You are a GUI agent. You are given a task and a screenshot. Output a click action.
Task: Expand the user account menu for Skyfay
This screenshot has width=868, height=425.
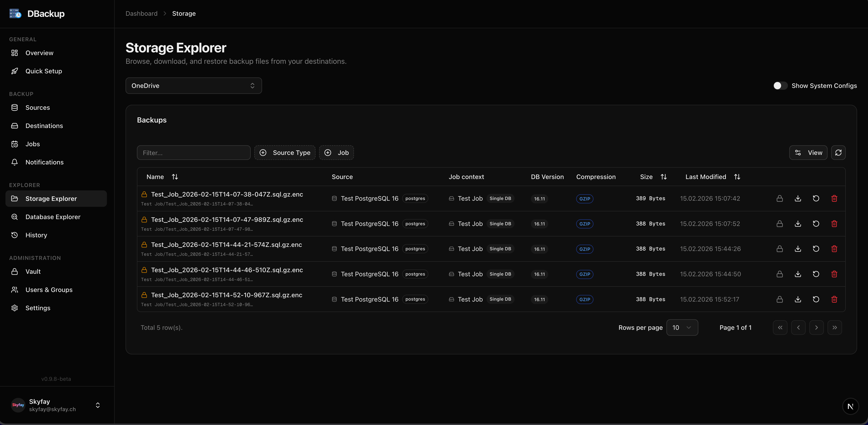tap(97, 405)
